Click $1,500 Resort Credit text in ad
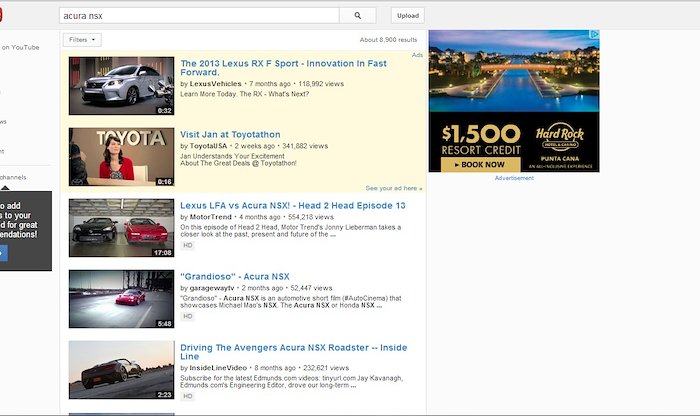This screenshot has width=700, height=416. tap(481, 139)
